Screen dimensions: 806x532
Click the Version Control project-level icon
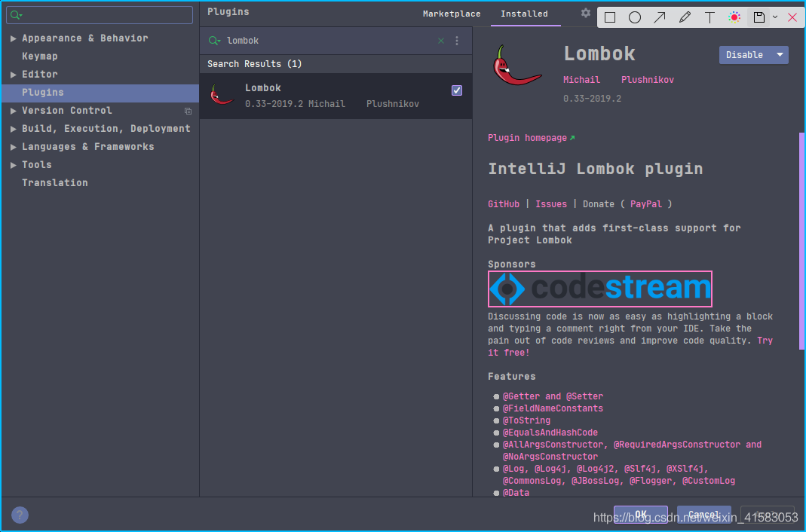tap(188, 111)
